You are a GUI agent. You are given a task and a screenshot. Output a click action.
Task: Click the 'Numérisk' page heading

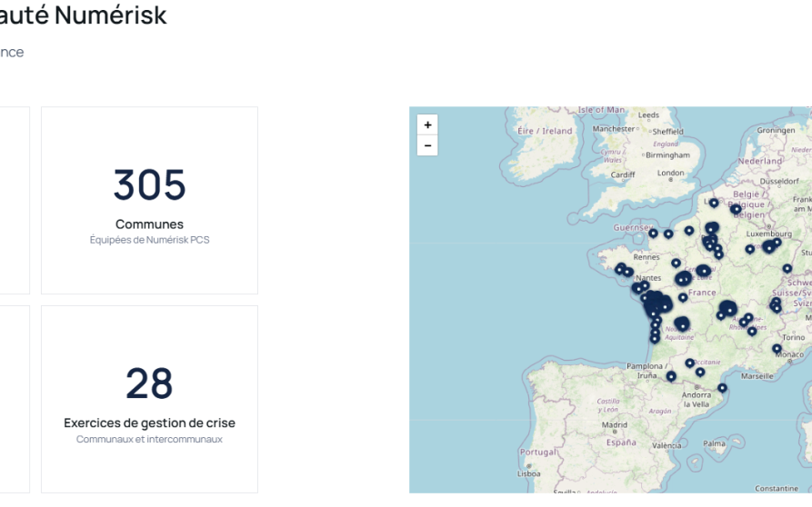[x=110, y=15]
